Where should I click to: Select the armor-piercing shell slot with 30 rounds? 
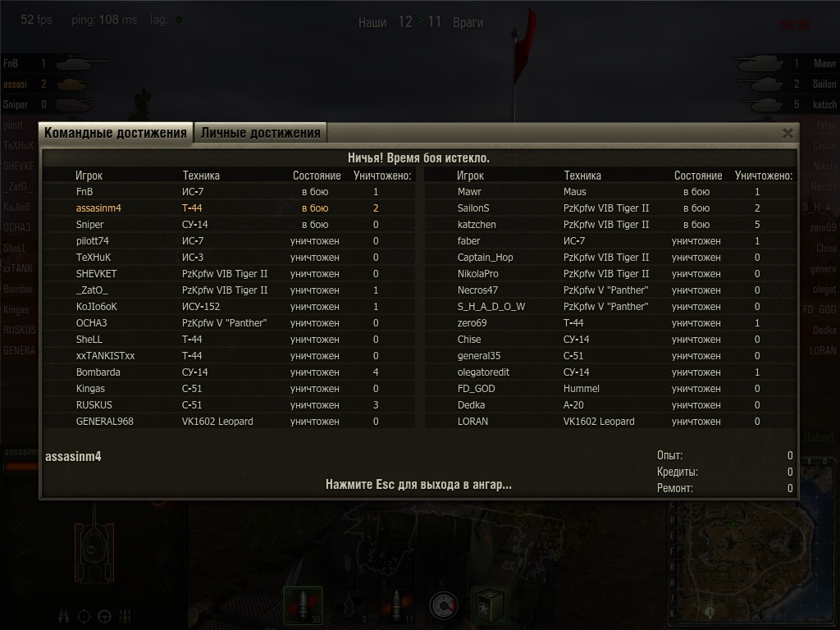303,605
